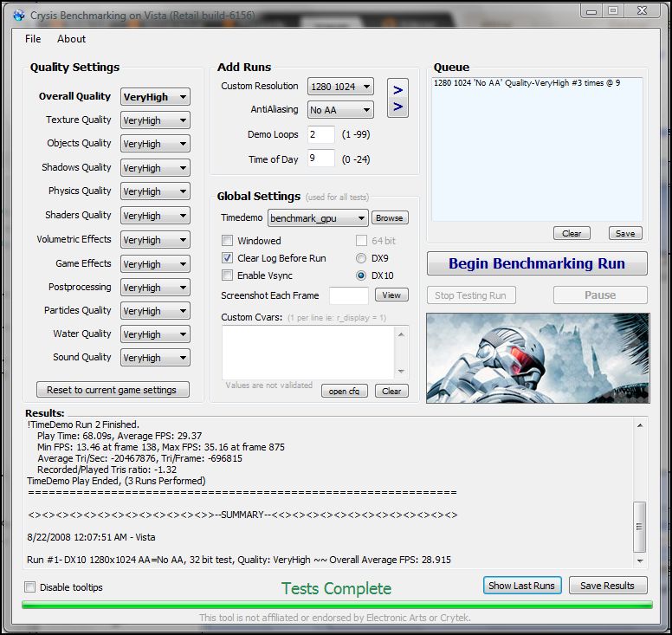The width and height of the screenshot is (672, 635).
Task: Click Begin Benchmarking Run
Action: tap(537, 263)
